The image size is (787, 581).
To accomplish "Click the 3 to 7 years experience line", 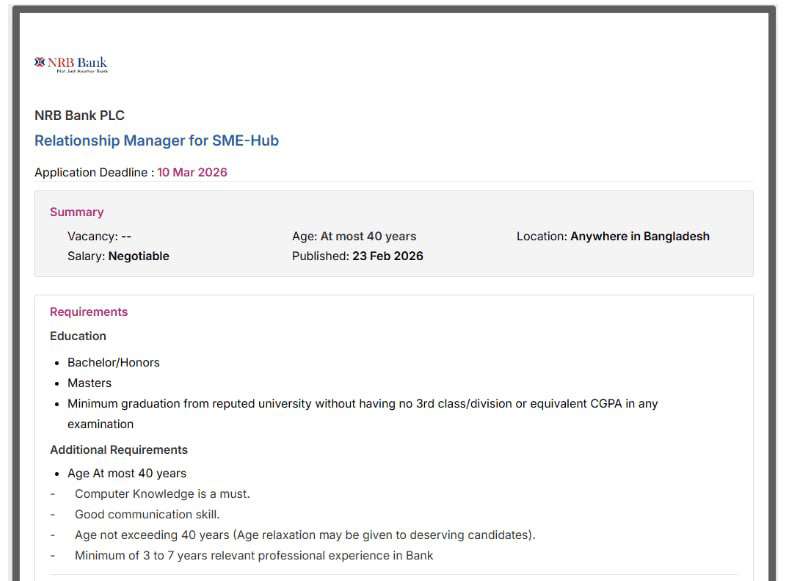I will click(x=254, y=556).
